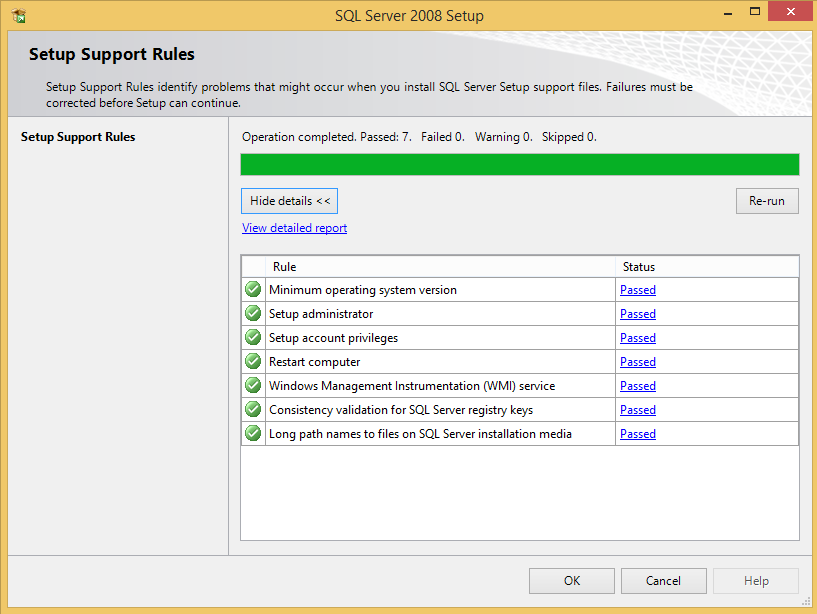The width and height of the screenshot is (817, 614).
Task: Select Setup Support Rules in left pane
Action: coord(78,137)
